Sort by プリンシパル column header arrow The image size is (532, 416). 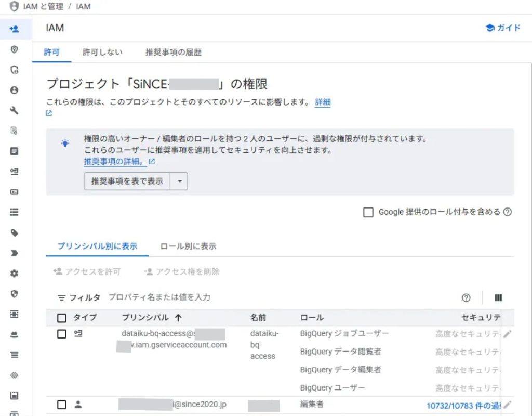178,318
